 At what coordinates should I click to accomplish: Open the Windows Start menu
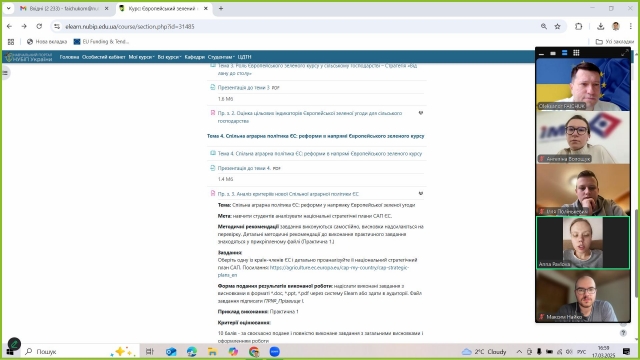coord(10,351)
